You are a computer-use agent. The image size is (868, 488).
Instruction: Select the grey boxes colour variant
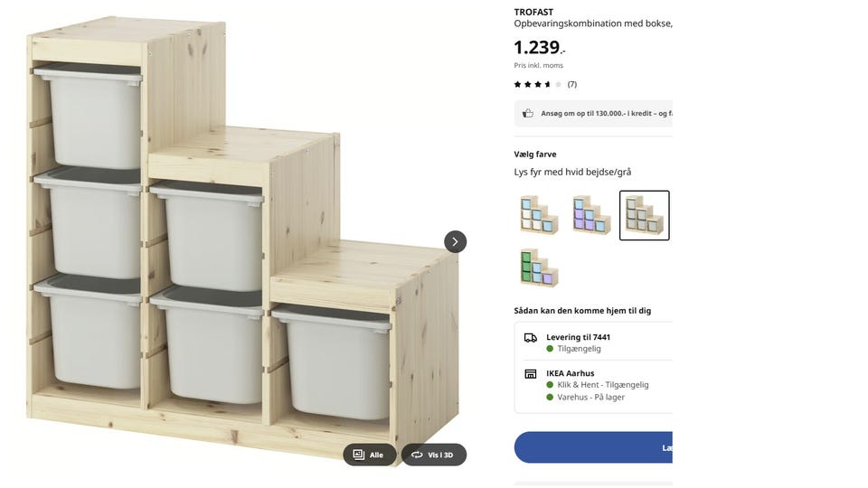click(644, 215)
